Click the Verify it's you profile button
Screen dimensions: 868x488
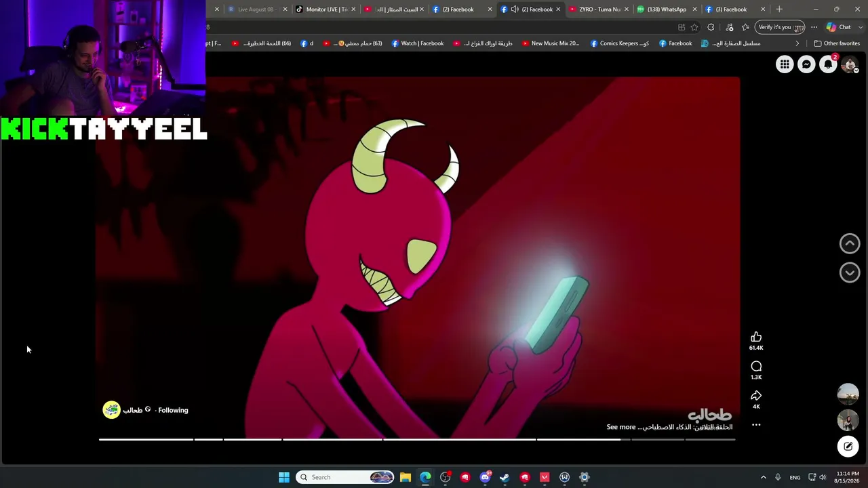780,27
